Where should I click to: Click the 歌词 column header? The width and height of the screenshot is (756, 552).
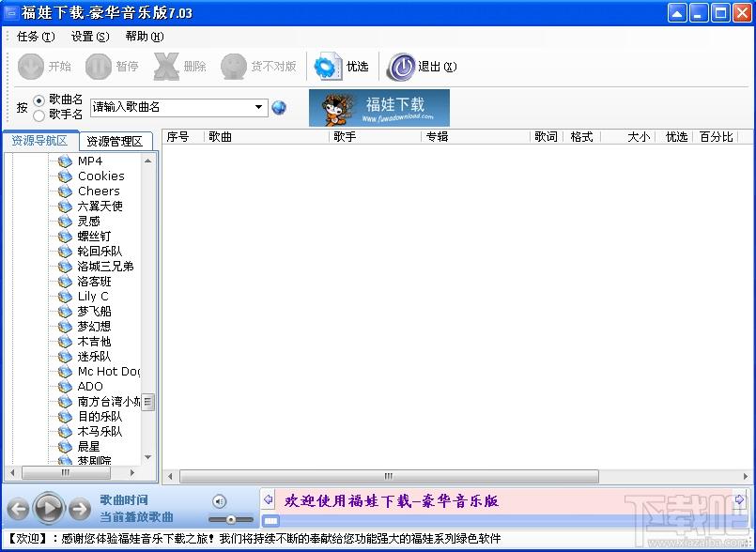click(547, 137)
